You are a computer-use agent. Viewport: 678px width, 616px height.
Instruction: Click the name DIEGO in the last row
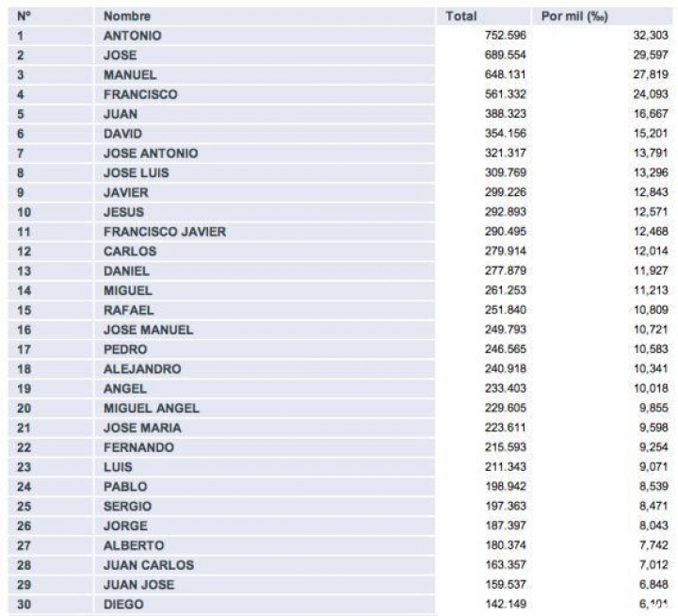[123, 604]
